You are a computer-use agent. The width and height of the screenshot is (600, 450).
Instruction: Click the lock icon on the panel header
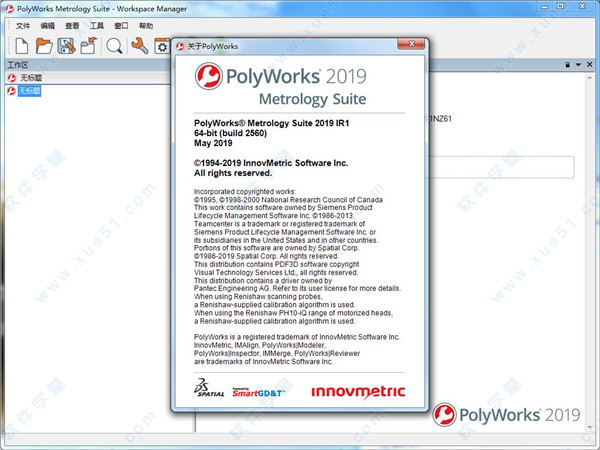click(567, 65)
